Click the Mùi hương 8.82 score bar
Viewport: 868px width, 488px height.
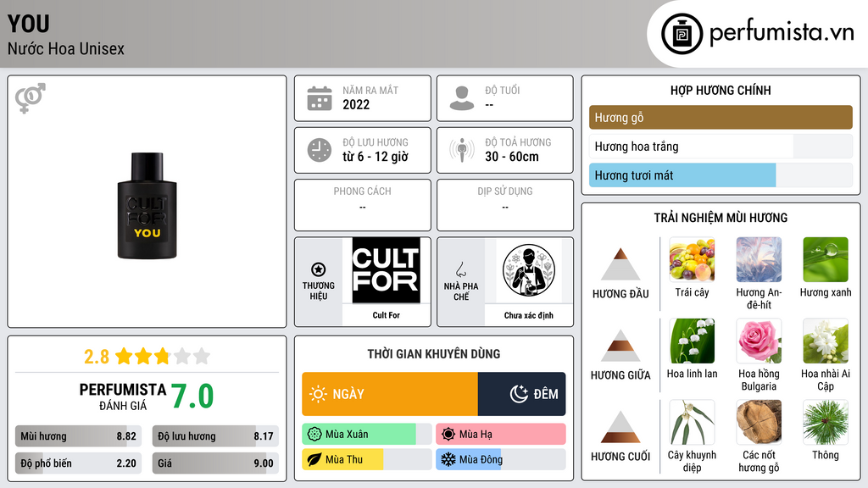[x=78, y=436]
